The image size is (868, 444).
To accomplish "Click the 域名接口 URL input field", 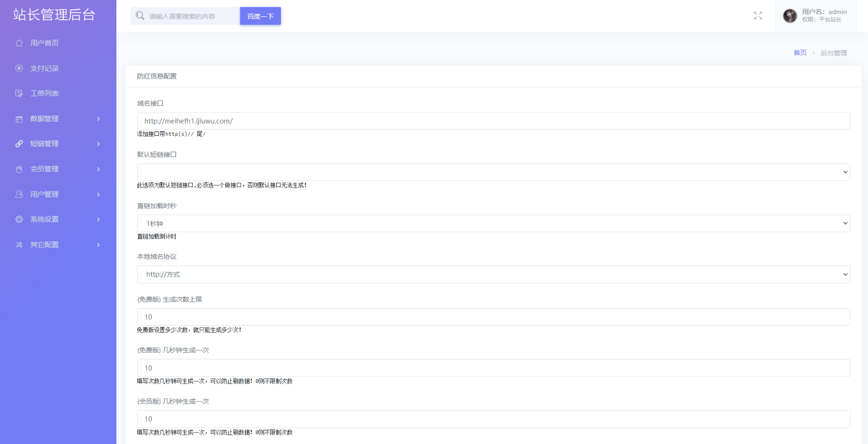I will click(x=493, y=121).
